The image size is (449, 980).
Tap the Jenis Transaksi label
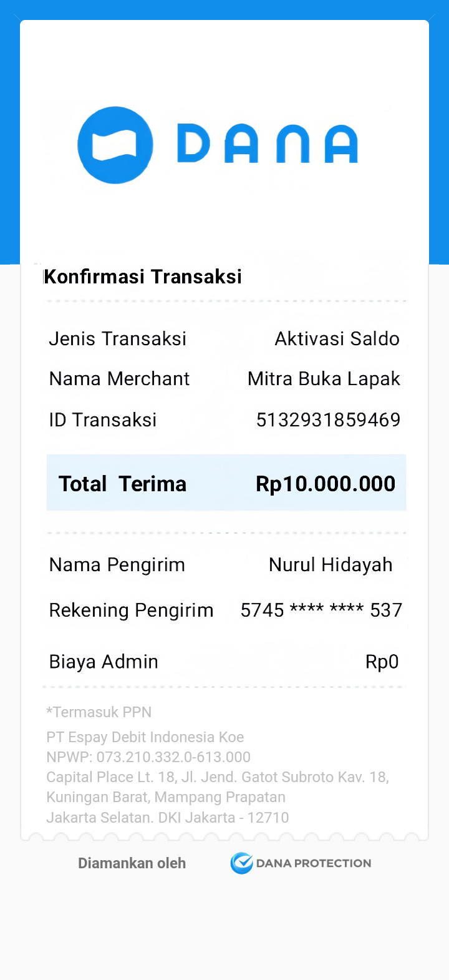118,338
